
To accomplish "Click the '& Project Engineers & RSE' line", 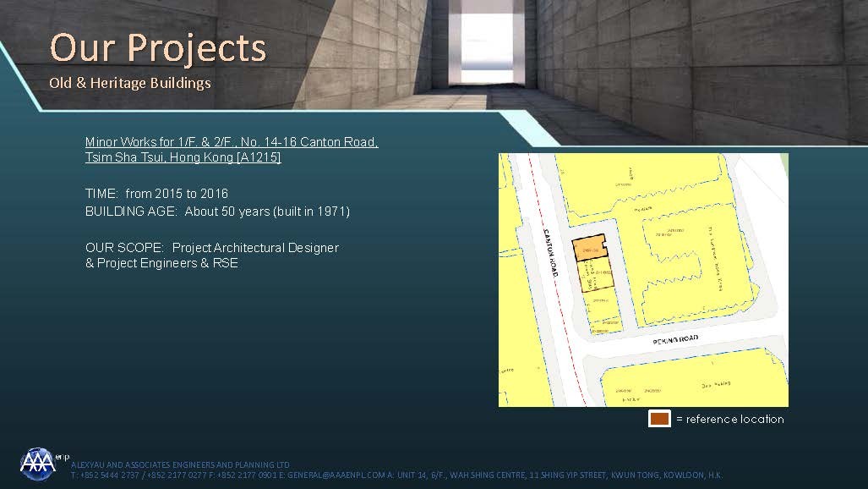I will point(161,263).
